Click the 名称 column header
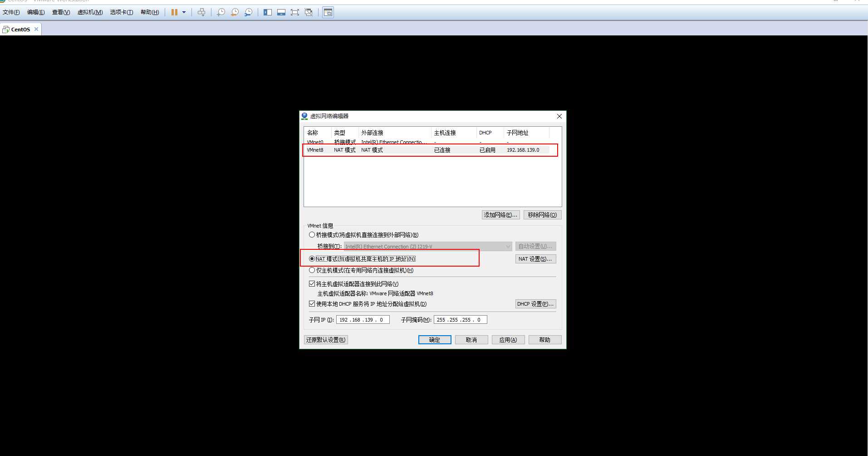The width and height of the screenshot is (868, 456). 318,133
